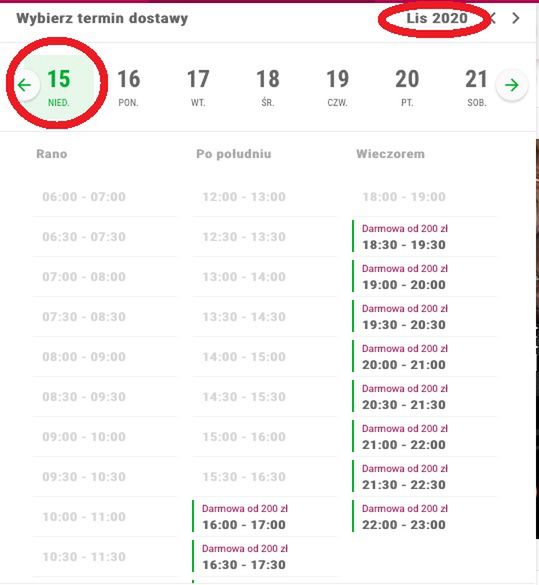The height and width of the screenshot is (585, 539).
Task: Choose Saturday 21 delivery date
Action: (476, 88)
